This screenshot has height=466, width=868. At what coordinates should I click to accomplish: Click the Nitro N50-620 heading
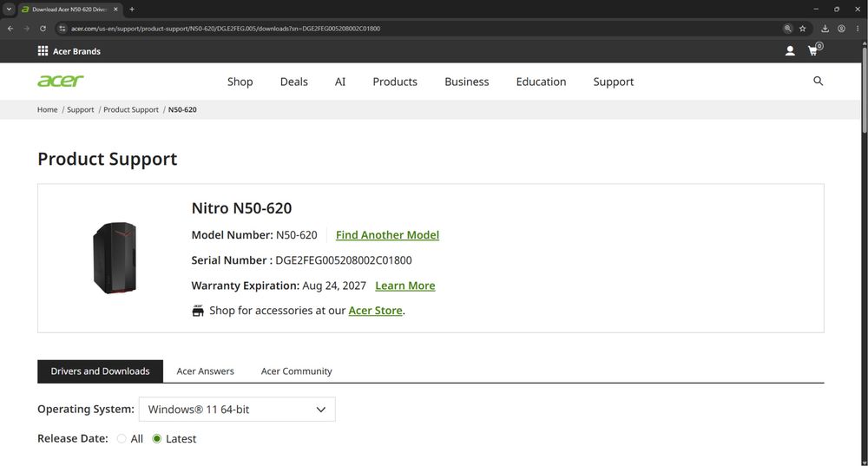pyautogui.click(x=241, y=208)
